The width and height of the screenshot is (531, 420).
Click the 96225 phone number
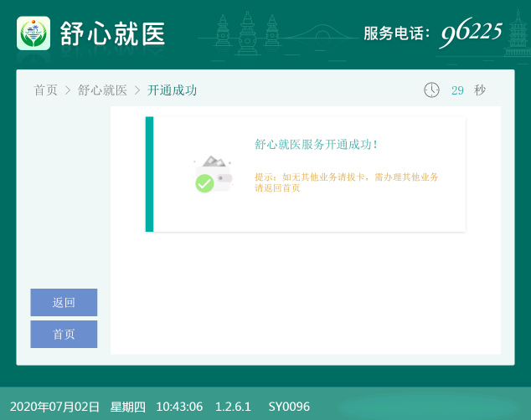tap(471, 33)
